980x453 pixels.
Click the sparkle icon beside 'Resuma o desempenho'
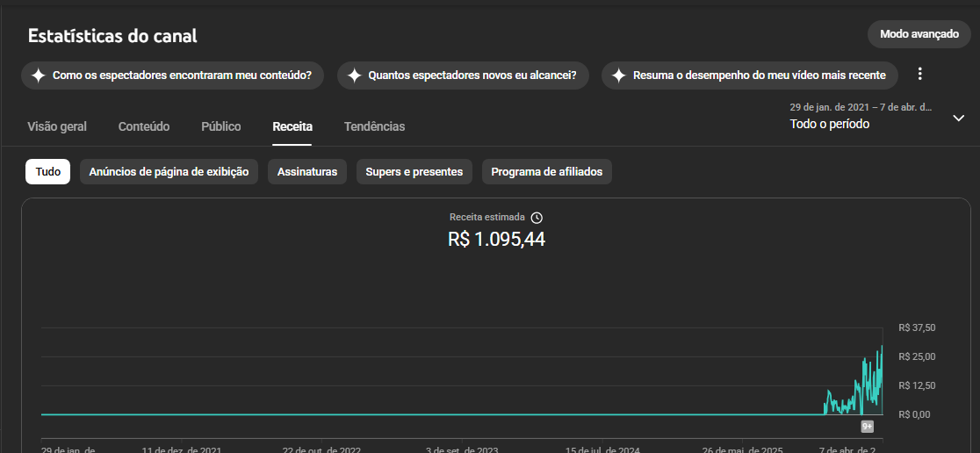[618, 75]
